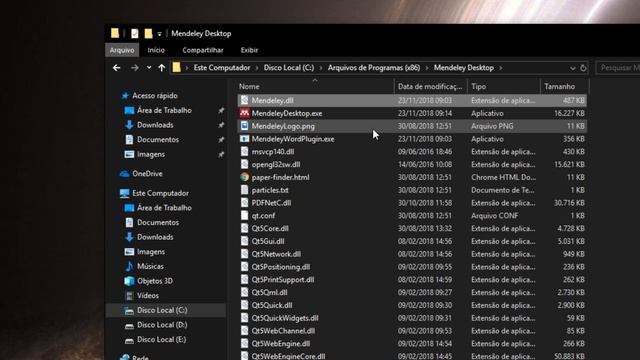Click the New folder quick access icon in title bar

[x=149, y=33]
